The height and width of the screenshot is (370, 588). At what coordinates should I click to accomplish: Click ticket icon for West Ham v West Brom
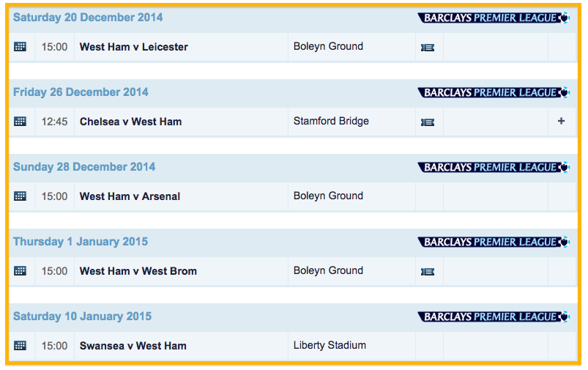tap(428, 272)
